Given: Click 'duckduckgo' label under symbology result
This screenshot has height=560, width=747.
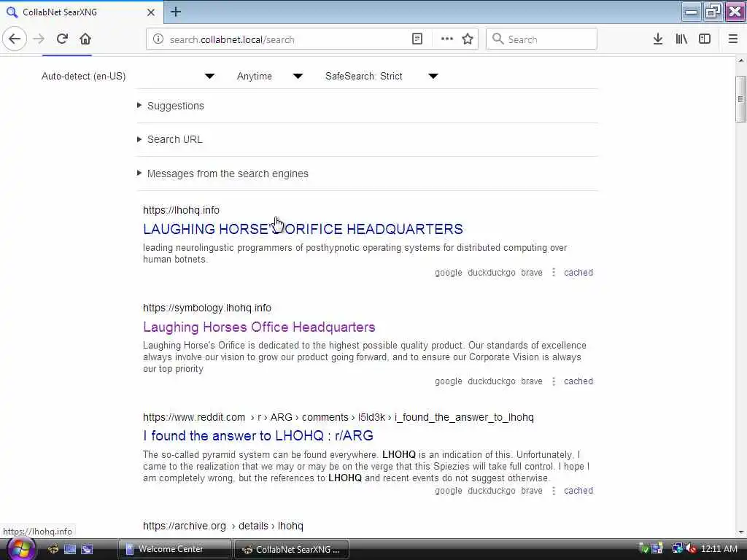Looking at the screenshot, I should pos(492,381).
